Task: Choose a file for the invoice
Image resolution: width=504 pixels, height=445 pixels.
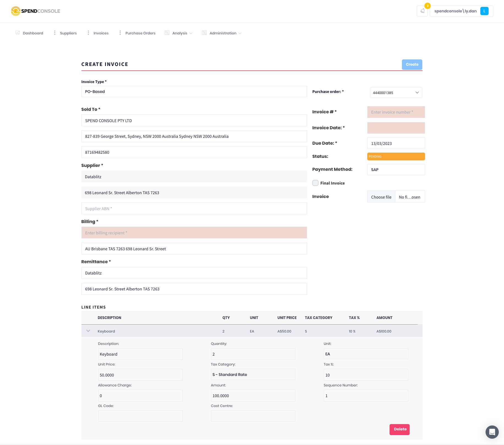Action: [381, 197]
